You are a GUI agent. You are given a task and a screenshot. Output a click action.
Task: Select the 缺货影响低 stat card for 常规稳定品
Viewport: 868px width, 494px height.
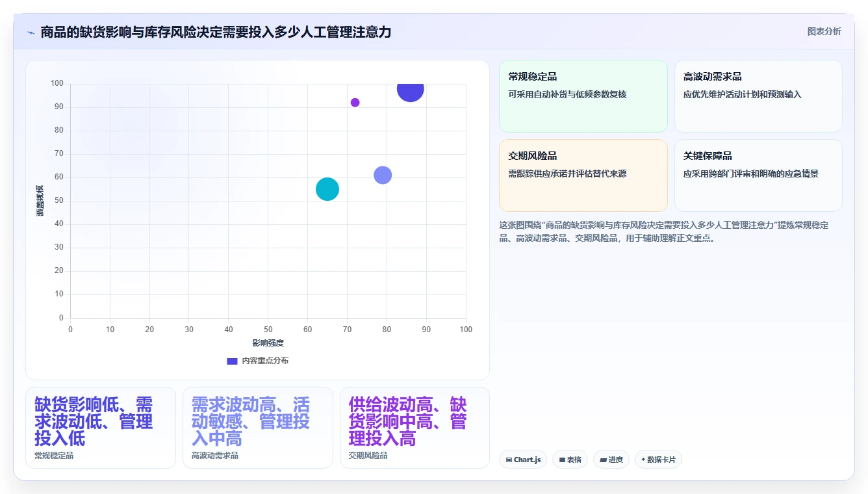point(101,428)
